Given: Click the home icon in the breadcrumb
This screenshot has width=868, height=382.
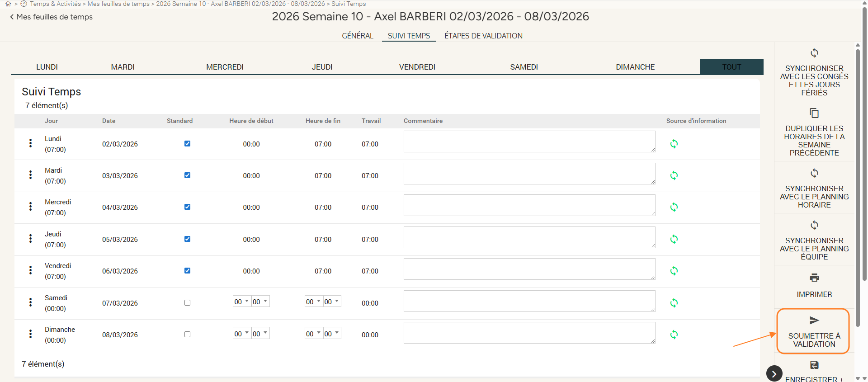Looking at the screenshot, I should (x=8, y=4).
